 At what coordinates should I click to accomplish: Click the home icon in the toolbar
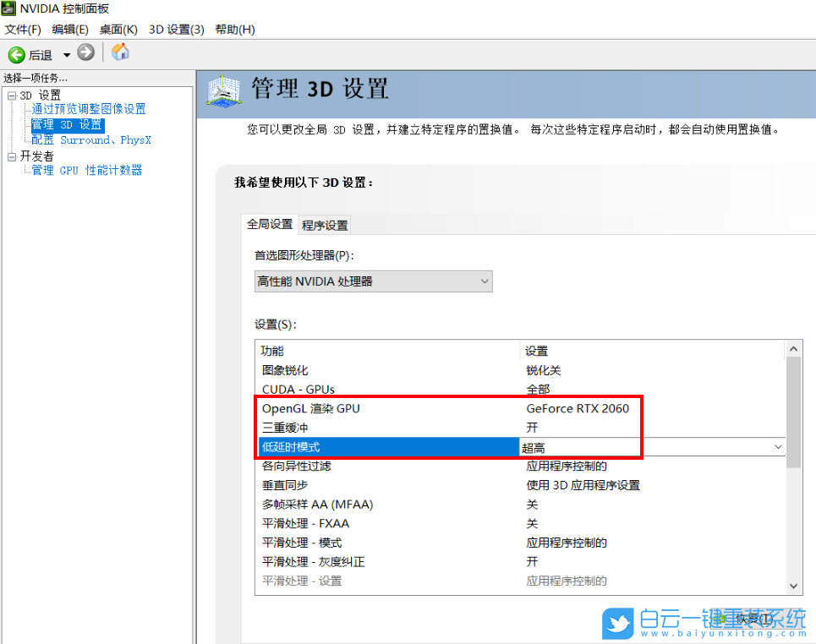point(119,52)
